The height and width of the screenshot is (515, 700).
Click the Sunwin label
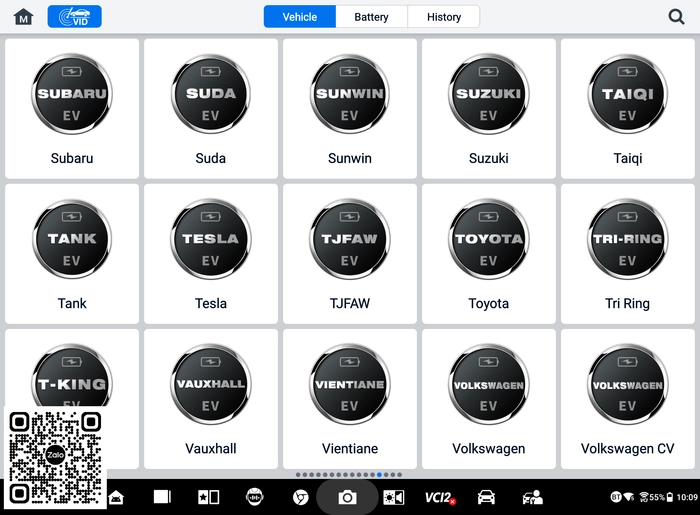click(350, 158)
